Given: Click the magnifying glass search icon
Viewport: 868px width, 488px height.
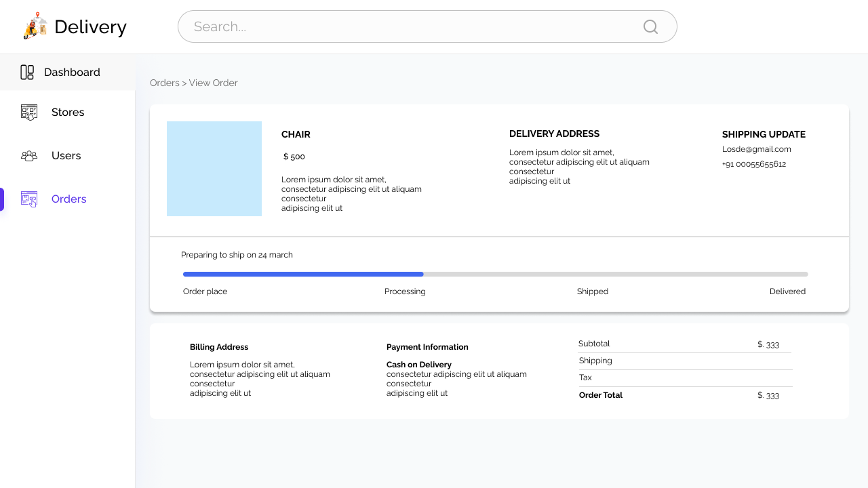Looking at the screenshot, I should point(650,26).
